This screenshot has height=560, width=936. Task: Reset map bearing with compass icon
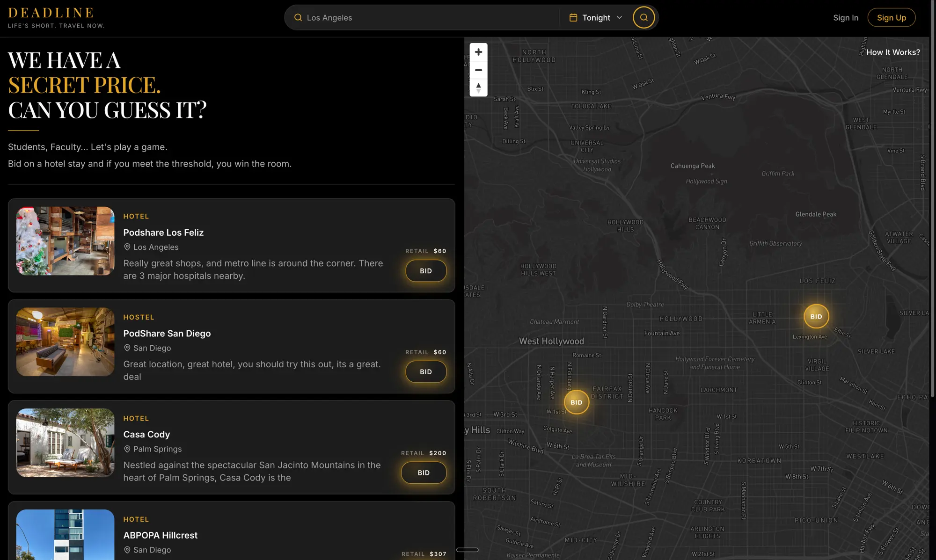coord(478,87)
